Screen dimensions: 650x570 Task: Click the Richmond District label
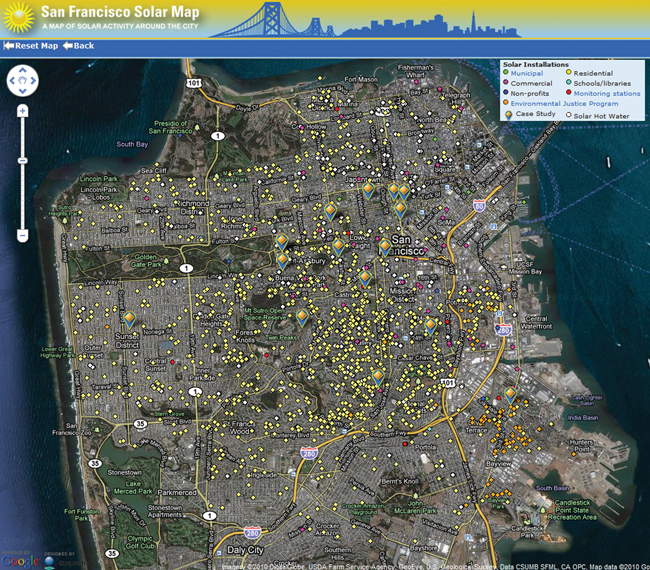pyautogui.click(x=192, y=207)
